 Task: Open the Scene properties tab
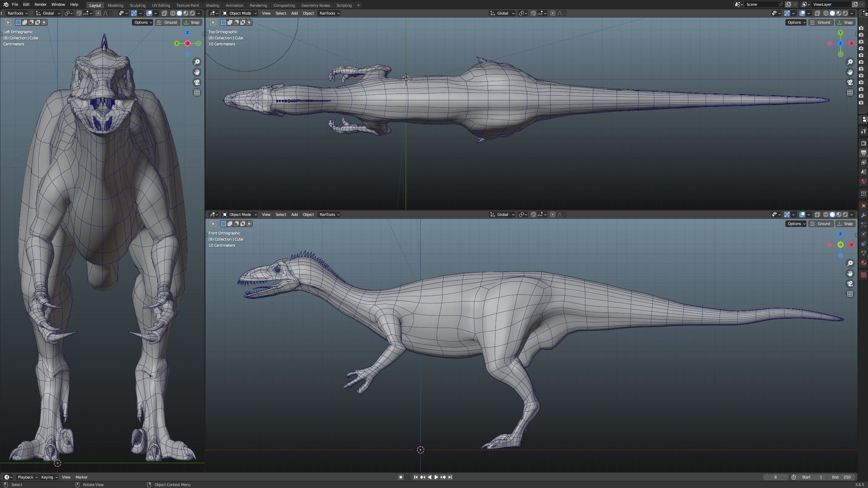(864, 172)
